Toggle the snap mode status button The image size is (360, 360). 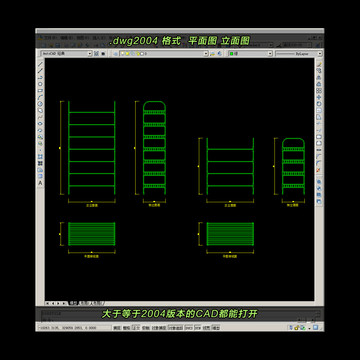click(x=117, y=328)
